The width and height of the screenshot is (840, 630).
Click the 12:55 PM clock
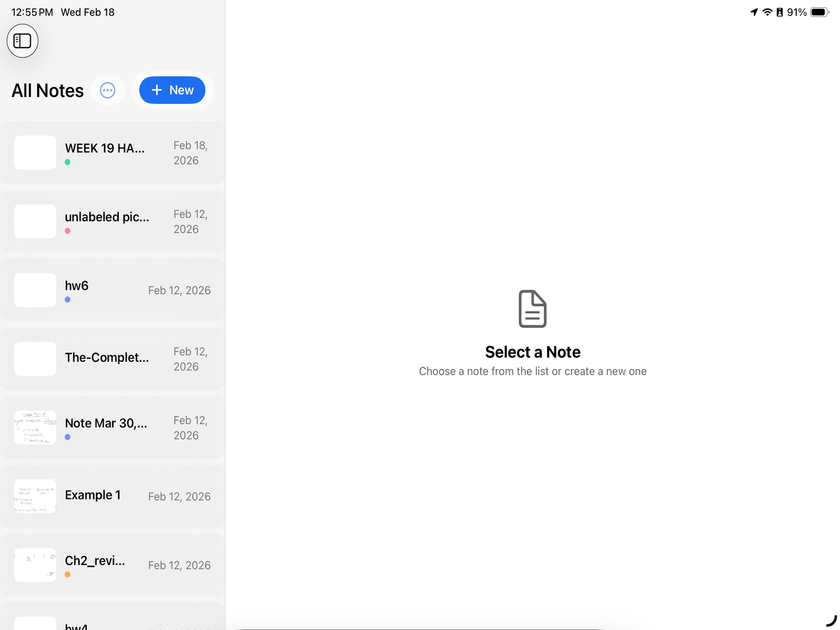[32, 12]
